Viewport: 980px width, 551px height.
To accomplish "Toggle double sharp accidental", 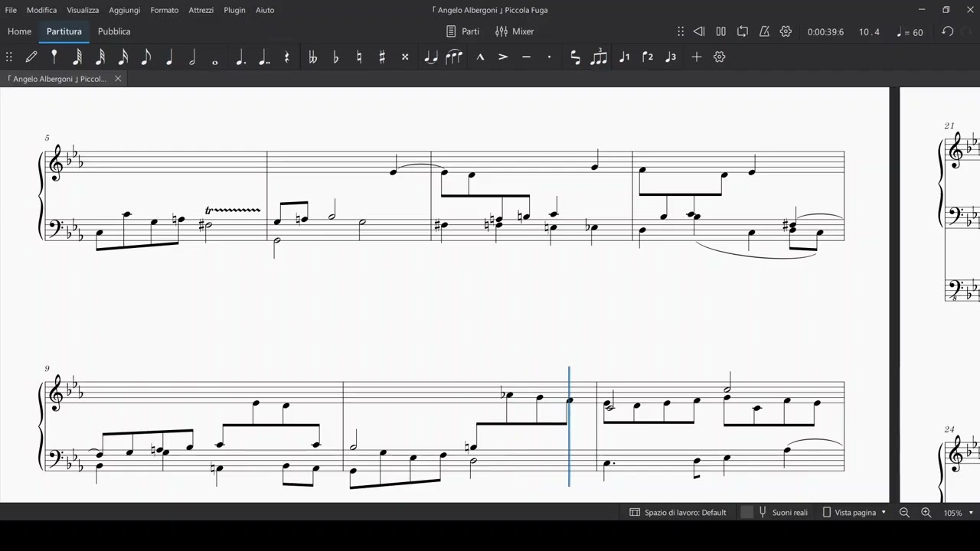I will point(405,57).
